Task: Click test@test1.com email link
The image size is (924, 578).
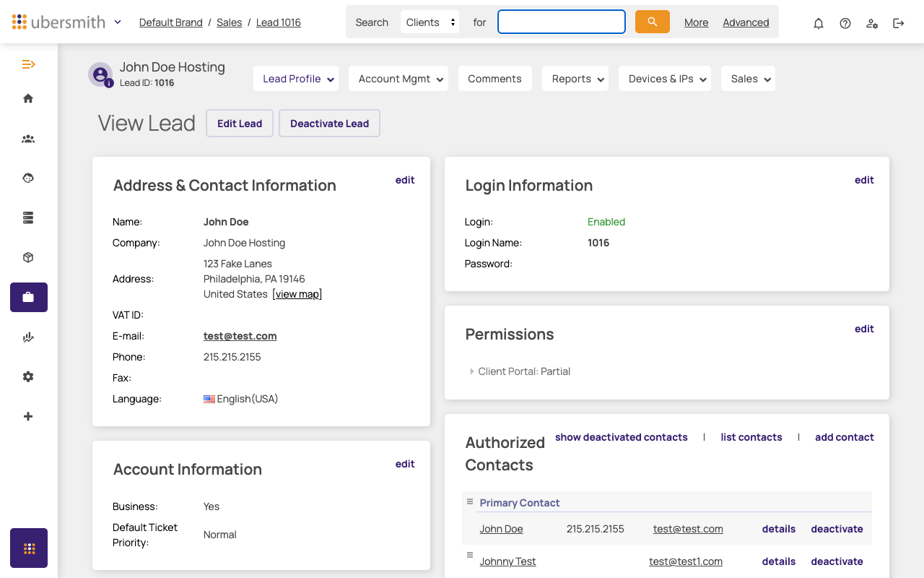Action: (x=686, y=561)
